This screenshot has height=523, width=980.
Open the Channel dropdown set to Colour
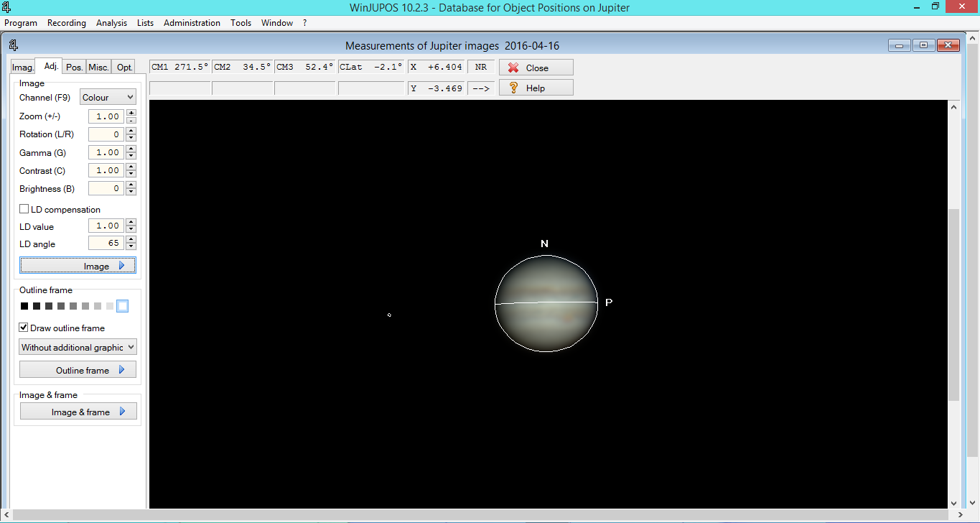[108, 97]
